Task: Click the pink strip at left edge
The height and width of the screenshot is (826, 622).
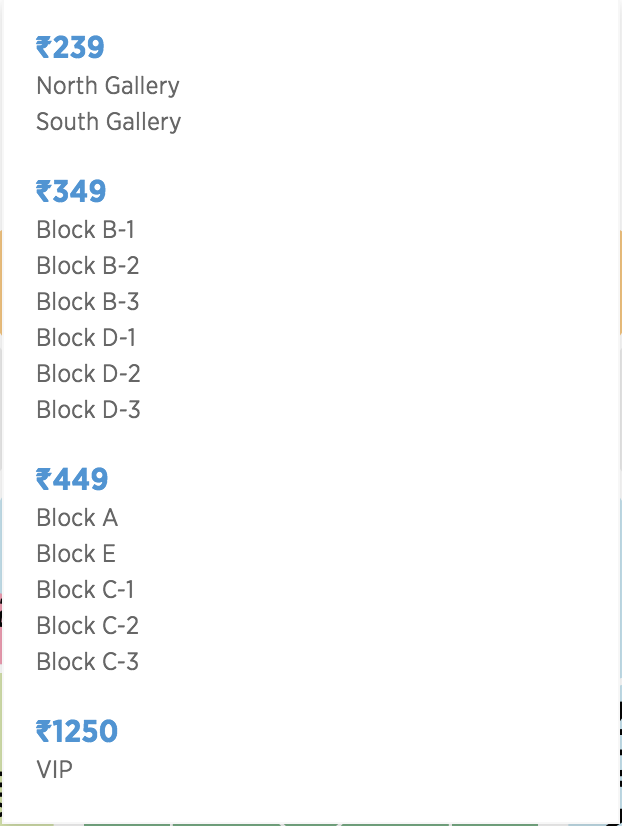Action: [x=1, y=632]
